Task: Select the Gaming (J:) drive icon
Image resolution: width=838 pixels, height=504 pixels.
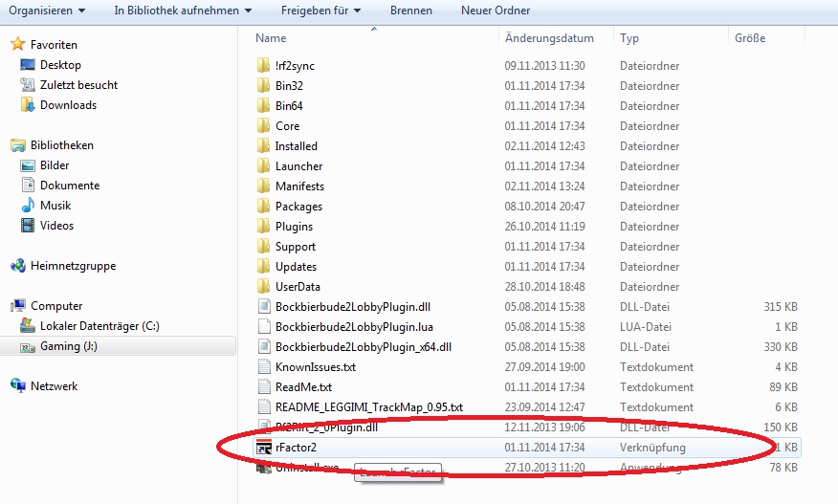Action: coord(27,346)
